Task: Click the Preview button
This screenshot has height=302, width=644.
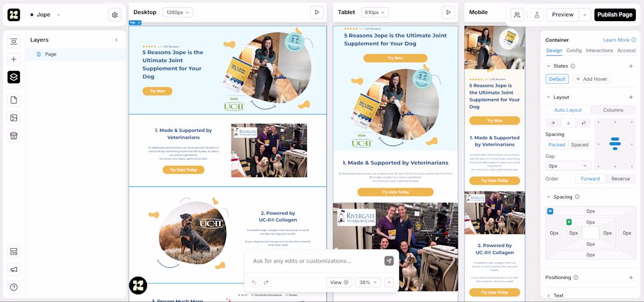Action: click(x=563, y=15)
